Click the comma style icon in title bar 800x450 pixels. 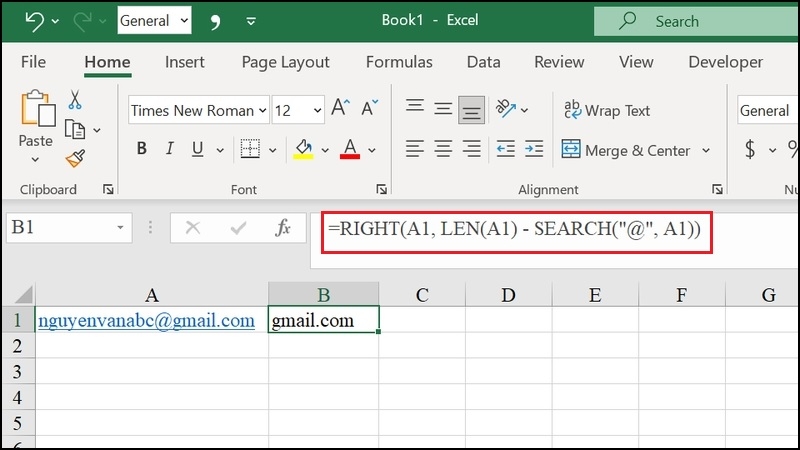tap(215, 21)
